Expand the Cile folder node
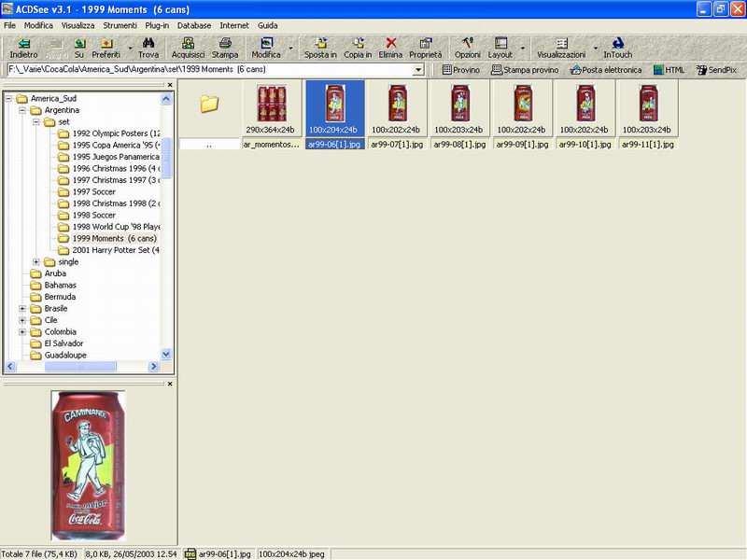 coord(21,320)
